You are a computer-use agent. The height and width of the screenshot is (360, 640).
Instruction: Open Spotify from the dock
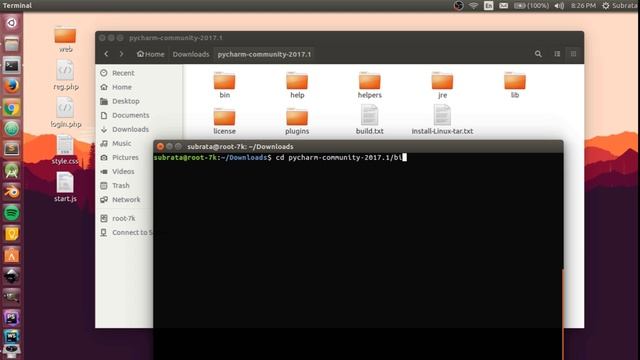point(11,213)
